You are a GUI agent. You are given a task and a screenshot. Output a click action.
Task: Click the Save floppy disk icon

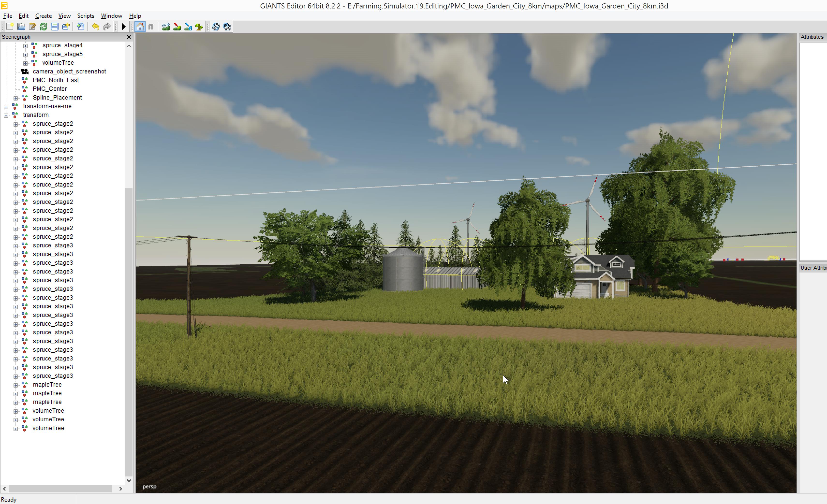54,27
